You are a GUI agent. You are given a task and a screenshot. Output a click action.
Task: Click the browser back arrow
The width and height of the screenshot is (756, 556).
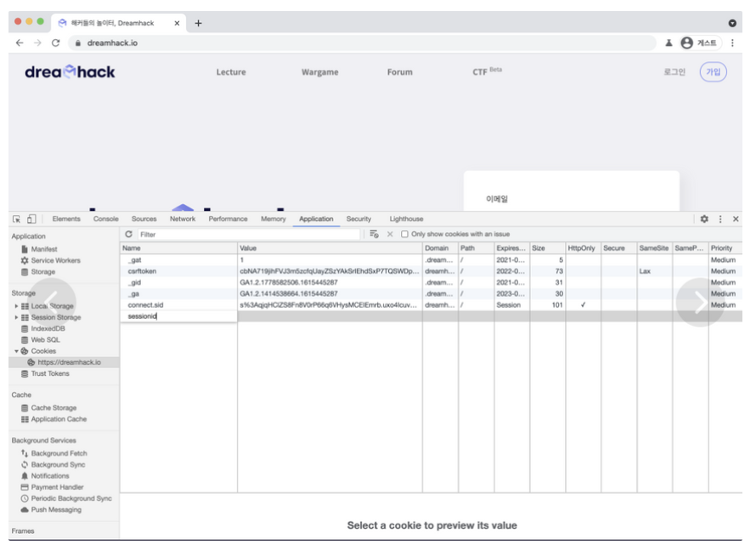click(x=20, y=43)
